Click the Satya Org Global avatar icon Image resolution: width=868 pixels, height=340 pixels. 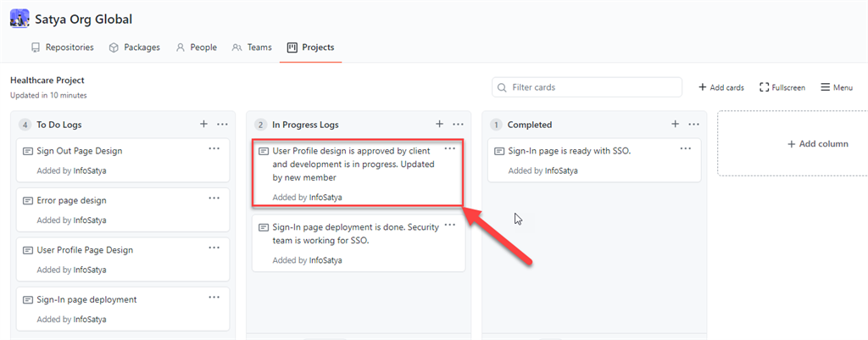pos(19,20)
